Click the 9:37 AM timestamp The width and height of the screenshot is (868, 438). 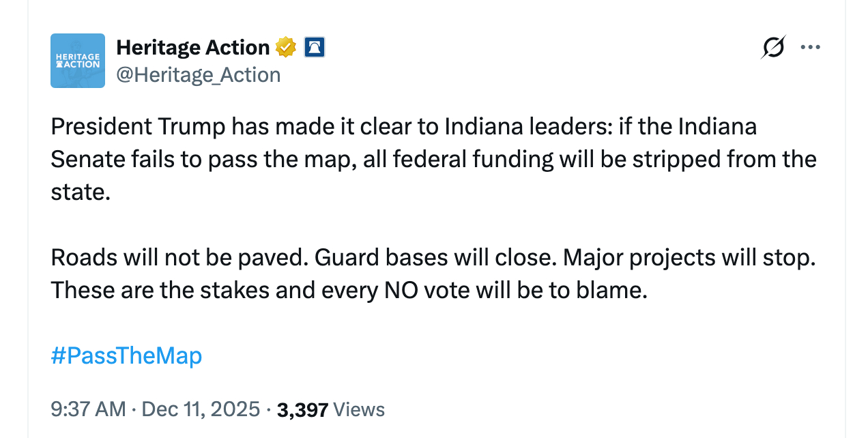[x=88, y=409]
